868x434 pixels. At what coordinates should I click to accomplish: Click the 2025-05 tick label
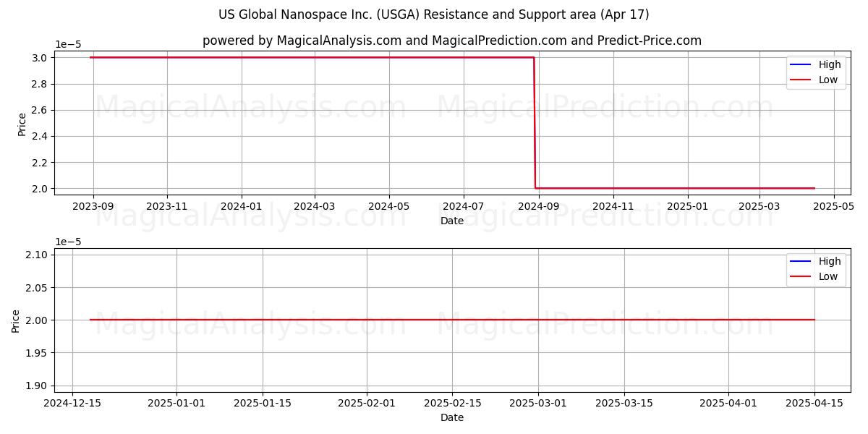[834, 206]
